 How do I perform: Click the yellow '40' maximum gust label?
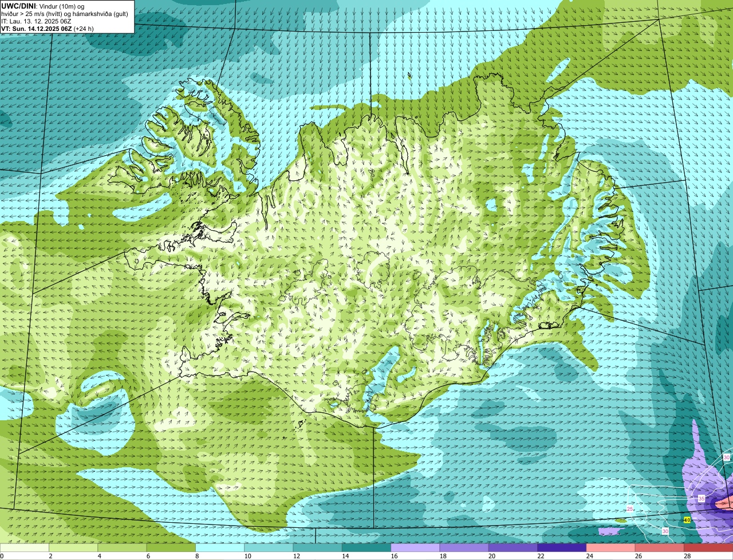coord(687,520)
